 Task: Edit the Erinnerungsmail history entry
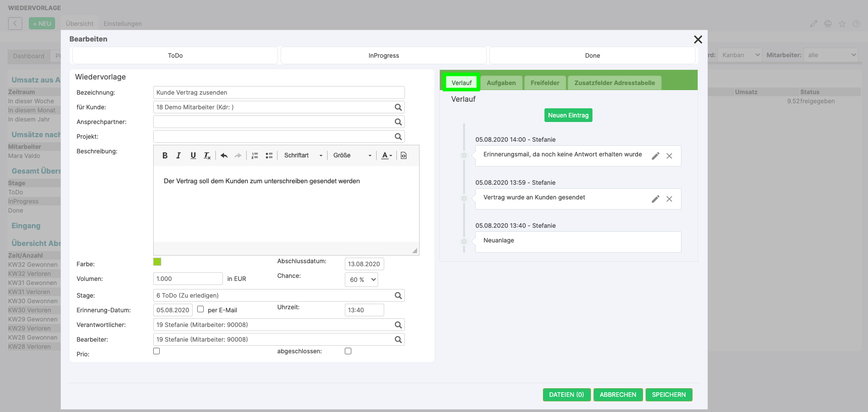click(655, 156)
